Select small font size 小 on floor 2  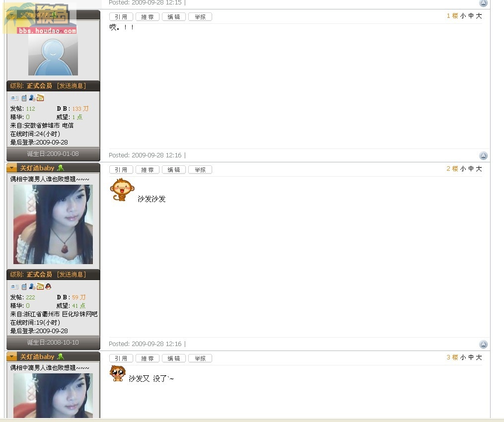pos(463,169)
